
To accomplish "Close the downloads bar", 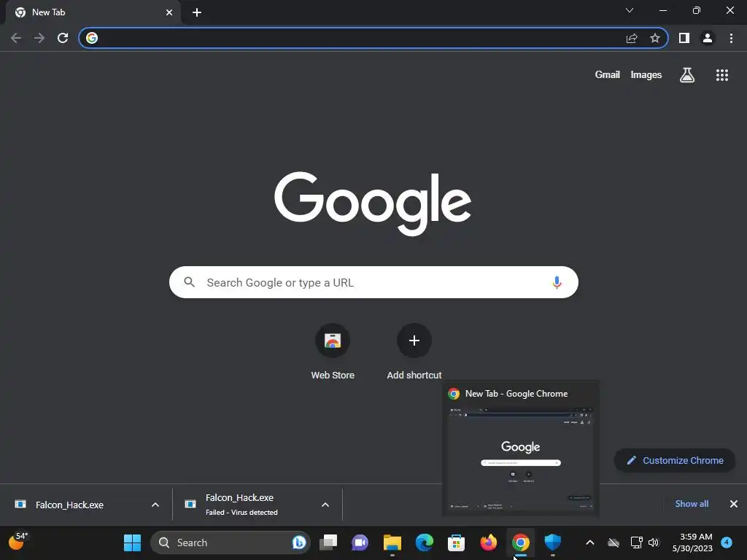I will click(734, 504).
